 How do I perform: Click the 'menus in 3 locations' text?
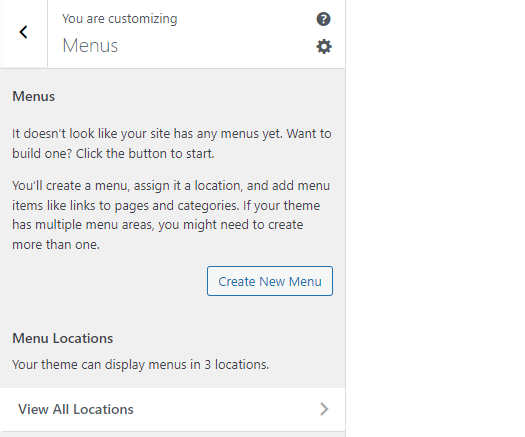click(209, 365)
